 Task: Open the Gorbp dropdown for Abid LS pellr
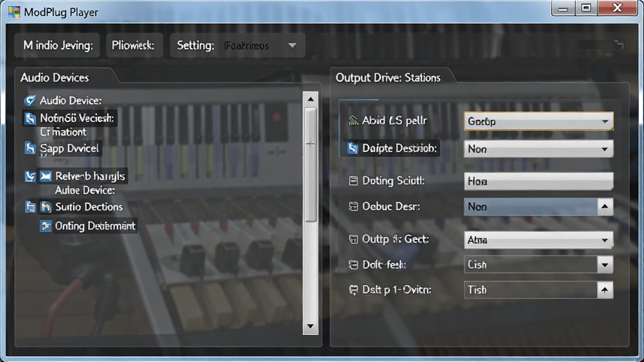(538, 121)
